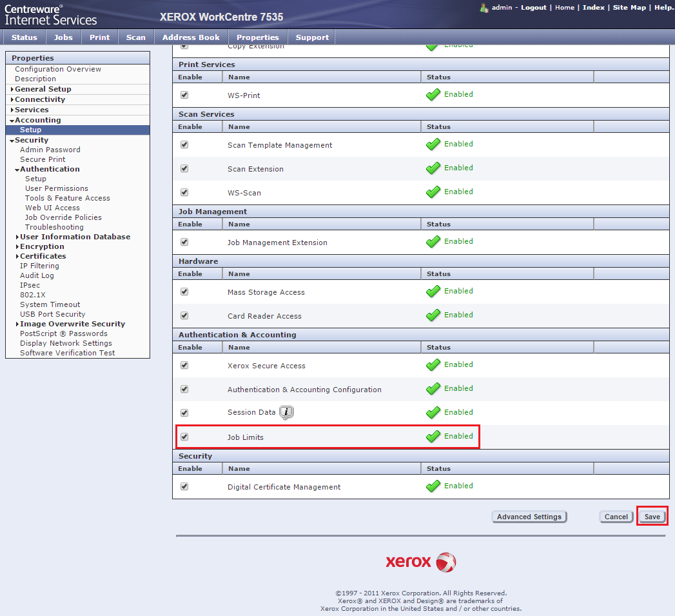Click the Logout link
This screenshot has height=616, width=675.
coord(533,8)
